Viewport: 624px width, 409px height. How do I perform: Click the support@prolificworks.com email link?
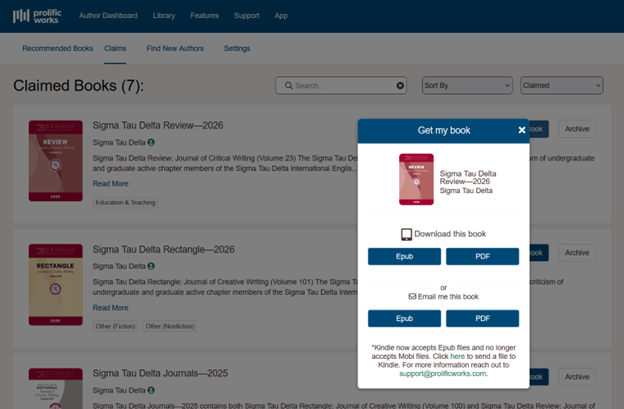click(x=442, y=373)
